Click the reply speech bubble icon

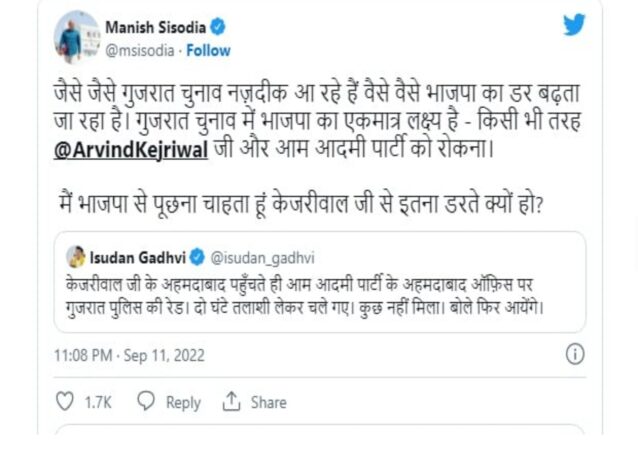pyautogui.click(x=146, y=401)
